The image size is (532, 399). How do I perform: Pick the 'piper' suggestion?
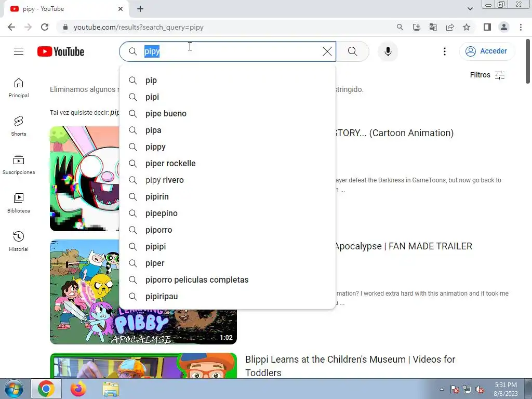[x=228, y=263]
